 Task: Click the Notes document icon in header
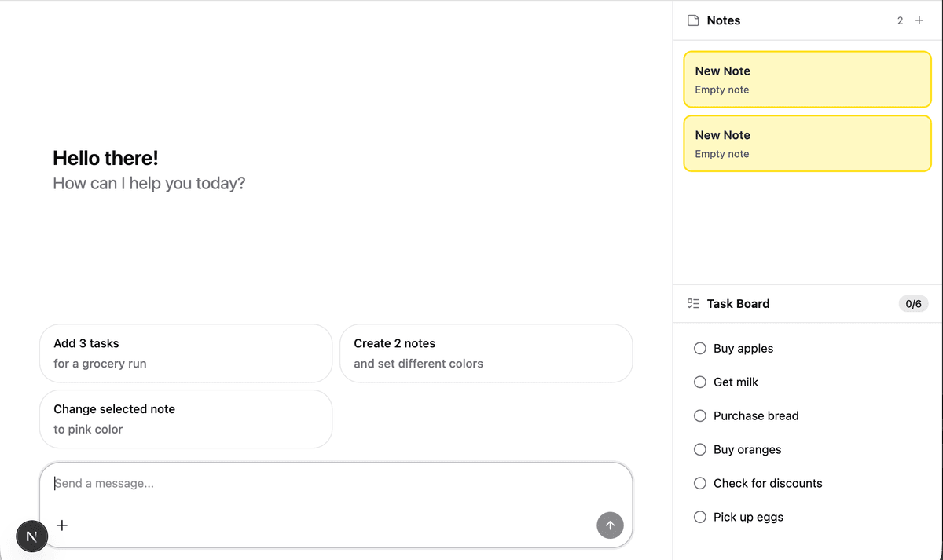[693, 20]
